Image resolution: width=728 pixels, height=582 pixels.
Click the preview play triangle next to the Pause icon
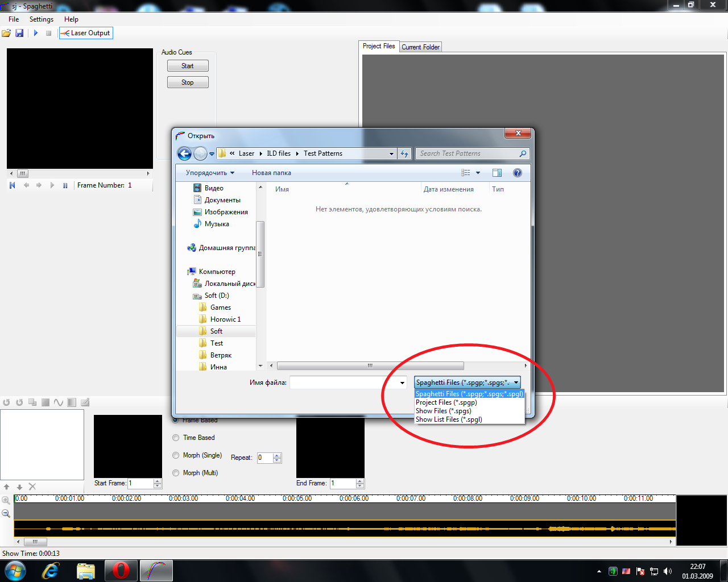click(52, 185)
